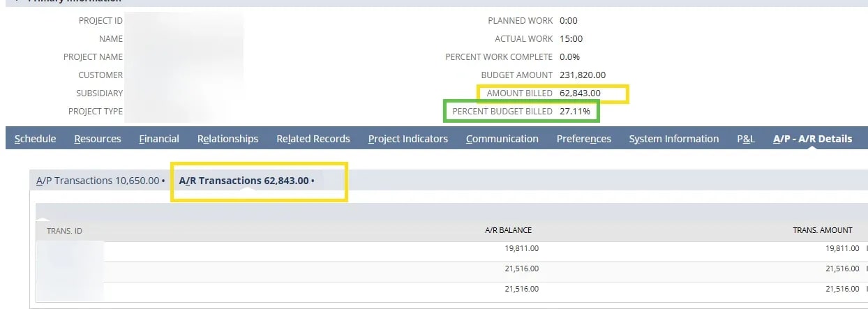Click the ACTUAL WORK label
Image resolution: width=868 pixels, height=325 pixels.
point(523,38)
